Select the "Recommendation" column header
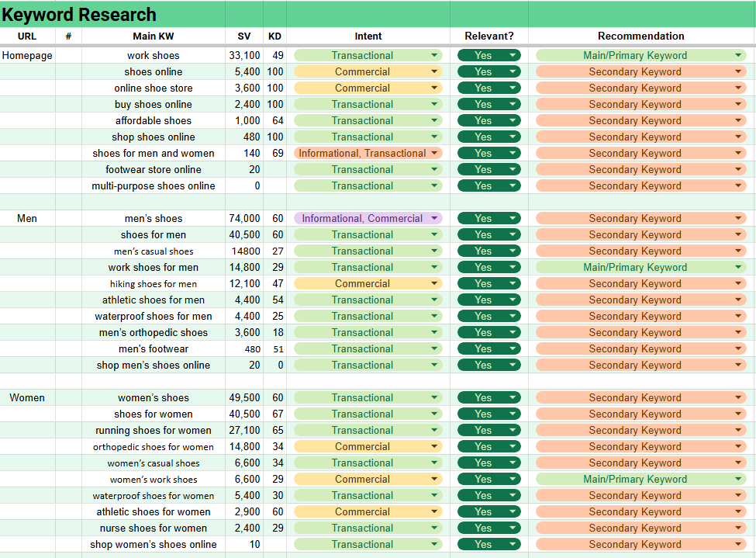Image resolution: width=756 pixels, height=558 pixels. click(x=640, y=36)
